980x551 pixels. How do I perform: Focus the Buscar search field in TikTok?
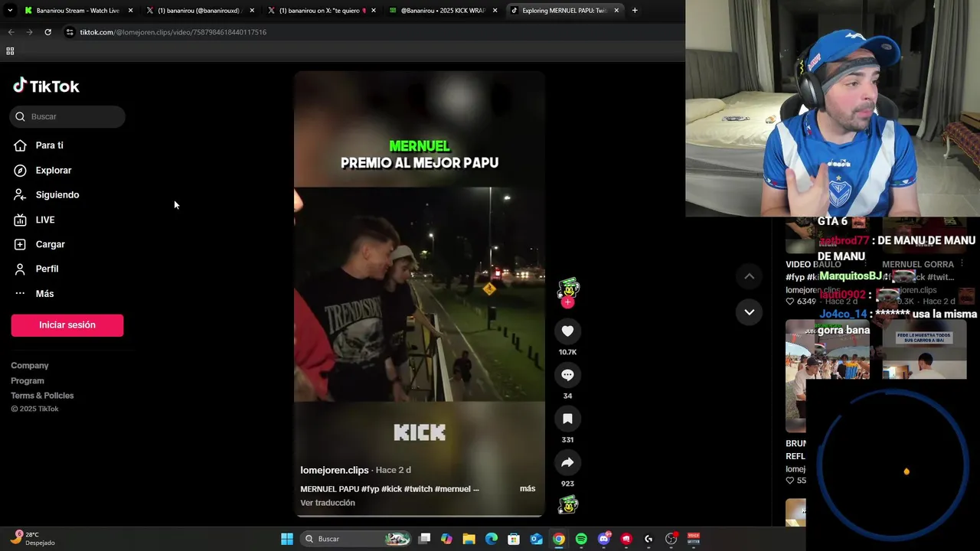67,116
